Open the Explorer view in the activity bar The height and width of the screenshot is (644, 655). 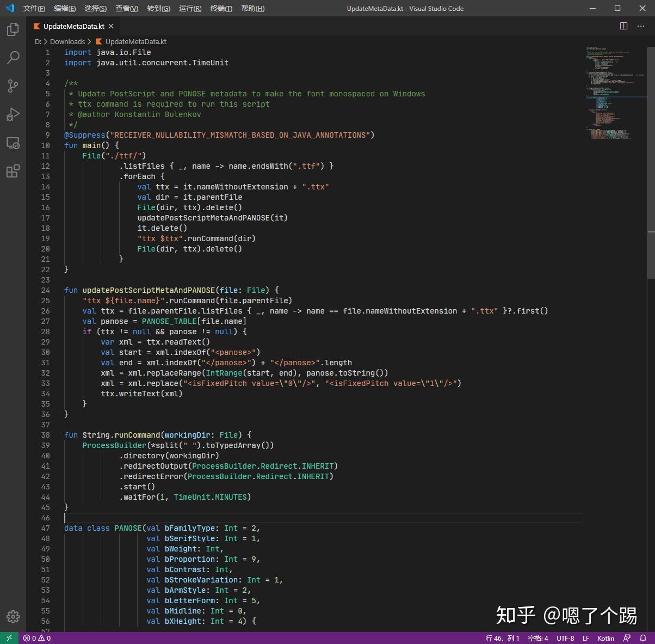tap(13, 29)
